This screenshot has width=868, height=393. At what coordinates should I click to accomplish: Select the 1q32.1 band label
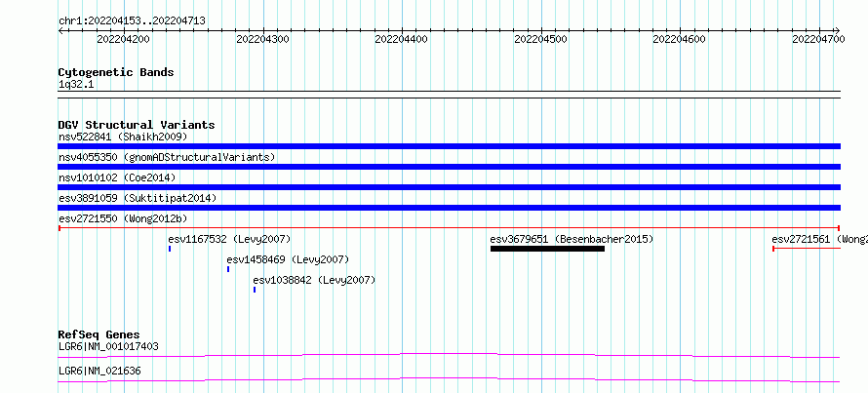[x=76, y=85]
